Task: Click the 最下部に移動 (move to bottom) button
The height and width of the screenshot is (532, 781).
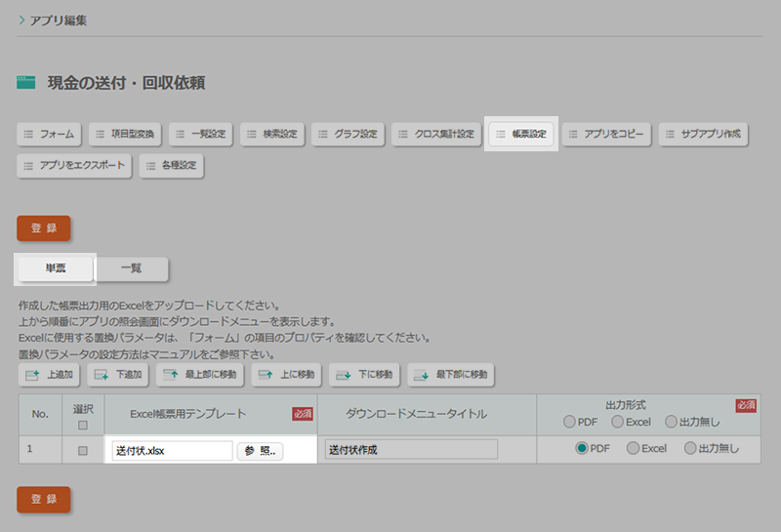Action: (451, 374)
